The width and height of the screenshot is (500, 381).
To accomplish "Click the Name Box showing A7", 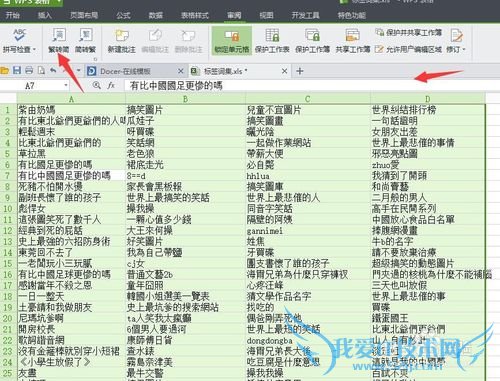I will point(31,86).
